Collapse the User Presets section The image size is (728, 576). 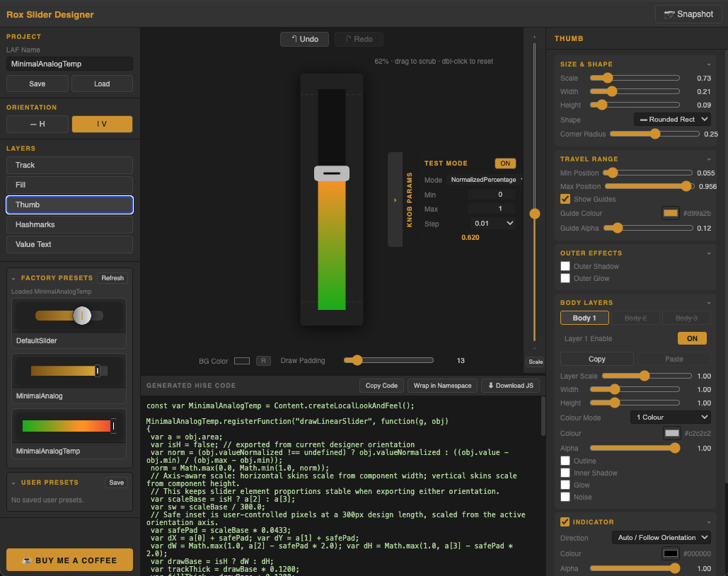pyautogui.click(x=13, y=483)
